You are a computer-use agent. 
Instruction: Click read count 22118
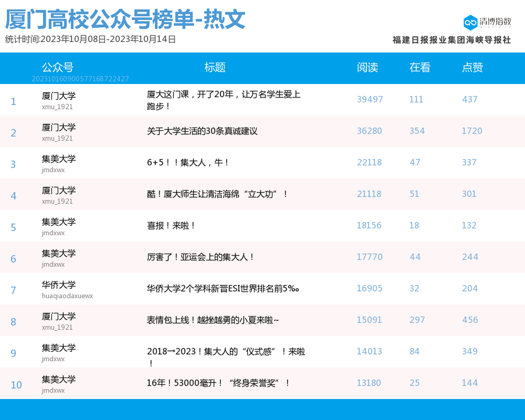pyautogui.click(x=369, y=162)
